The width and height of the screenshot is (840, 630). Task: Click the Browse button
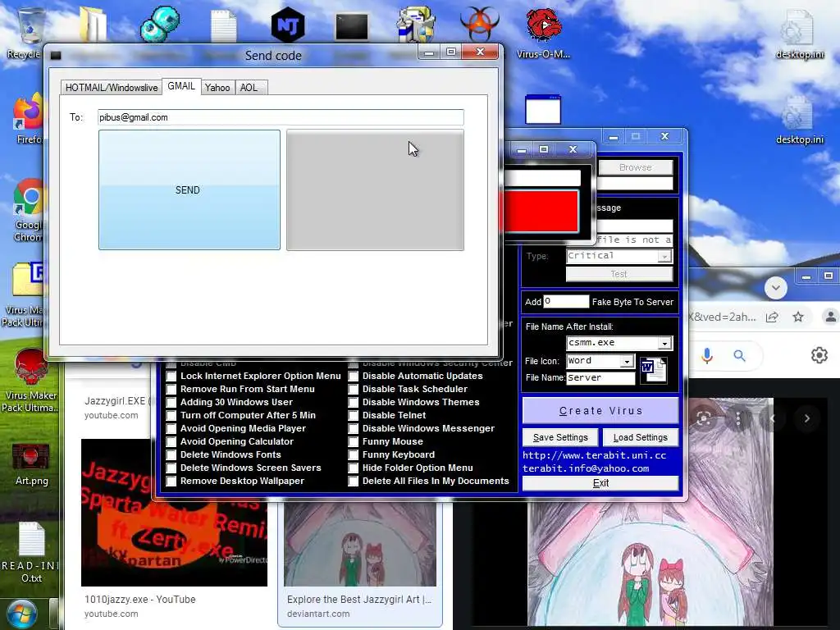(x=636, y=167)
